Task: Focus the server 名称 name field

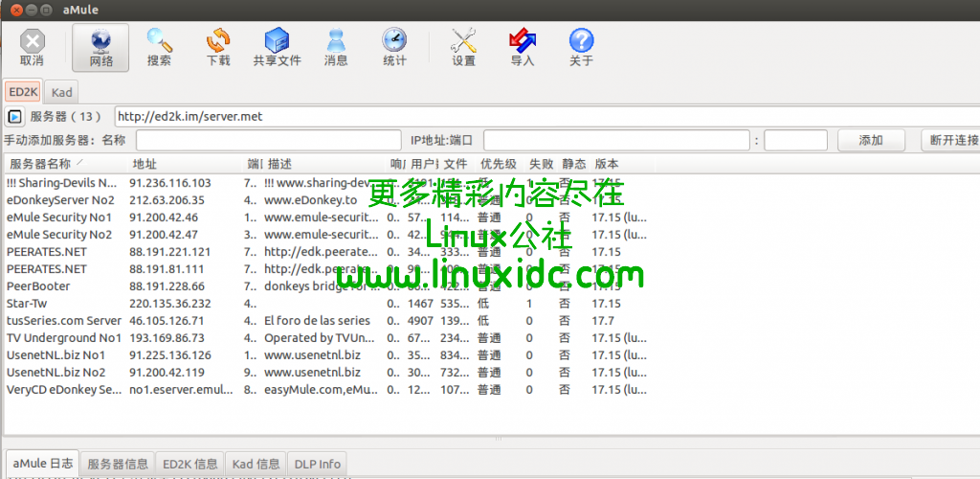Action: (269, 141)
